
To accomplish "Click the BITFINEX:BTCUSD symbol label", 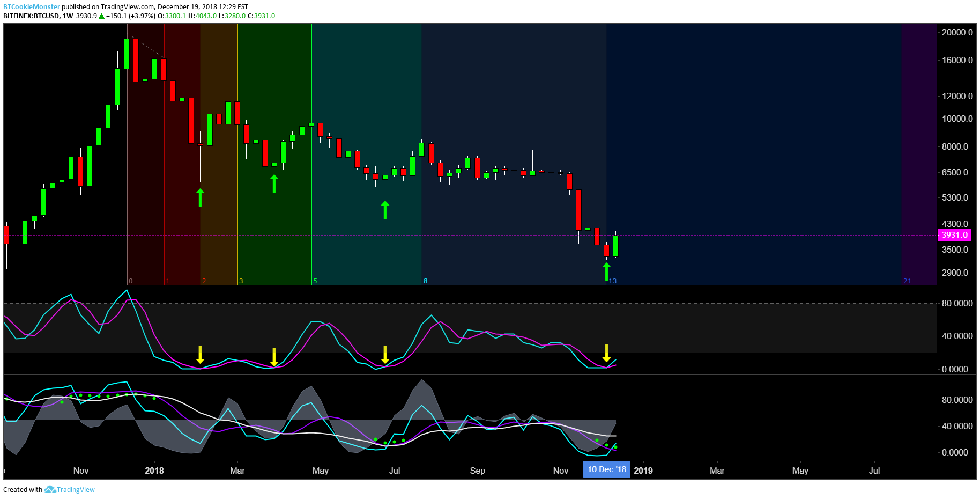I will point(31,16).
